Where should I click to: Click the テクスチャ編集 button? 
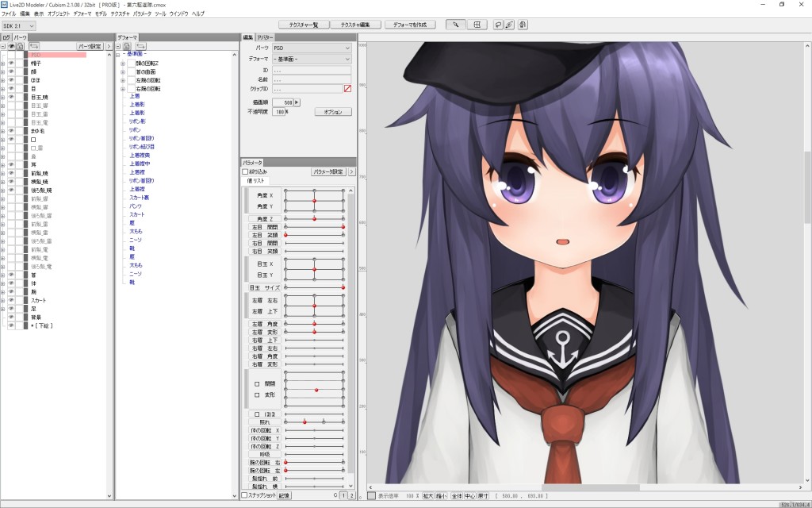(x=356, y=25)
